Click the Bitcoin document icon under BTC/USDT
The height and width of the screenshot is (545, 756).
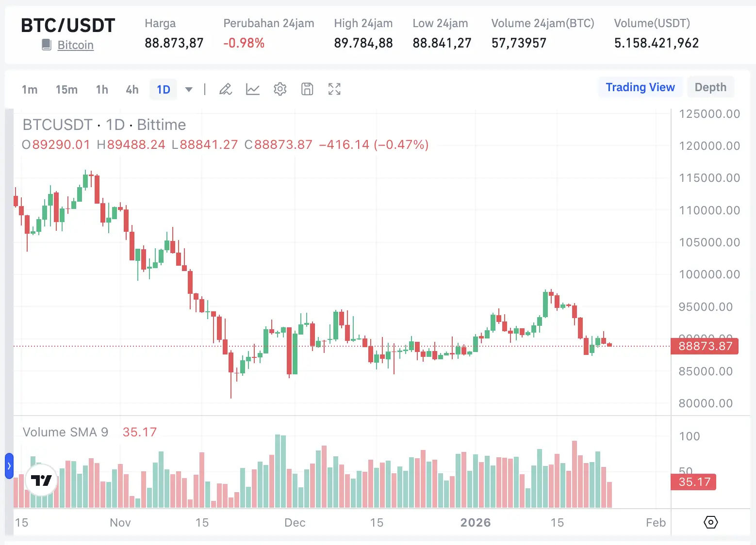[46, 44]
